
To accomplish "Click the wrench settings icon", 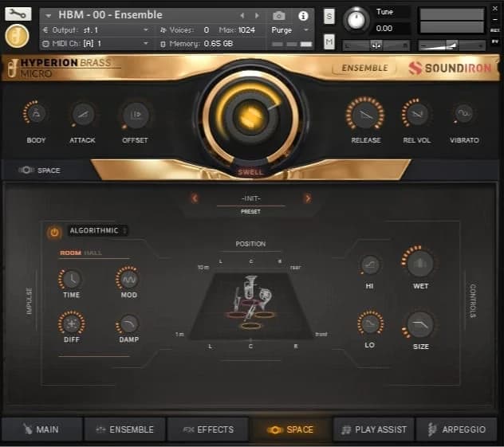I will click(x=18, y=14).
